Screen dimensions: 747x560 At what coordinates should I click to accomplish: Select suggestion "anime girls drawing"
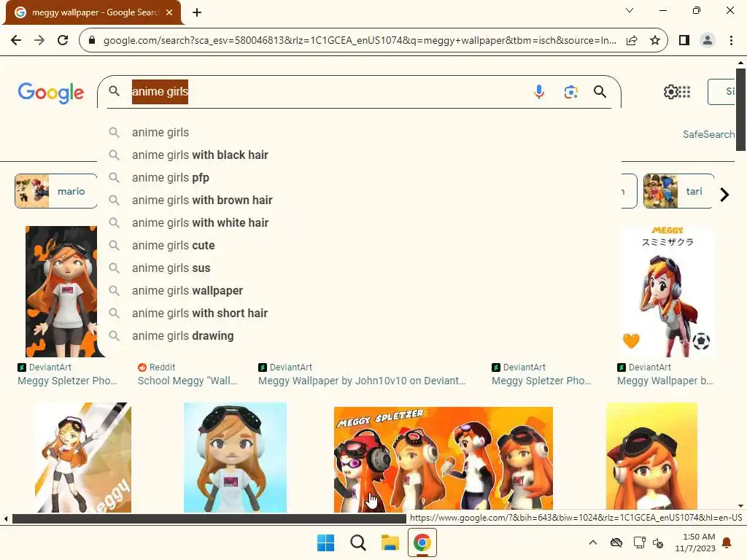[359, 335]
